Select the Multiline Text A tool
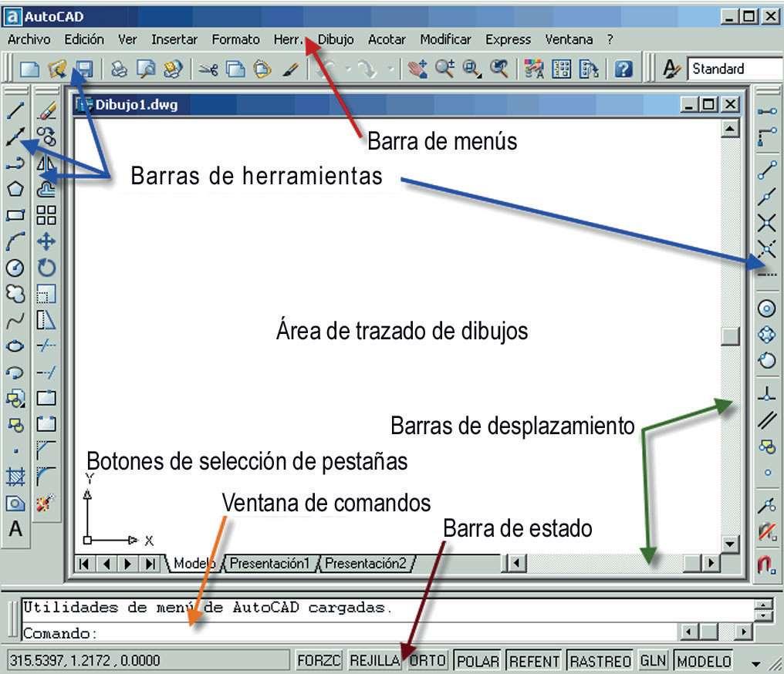The image size is (784, 674). (x=15, y=528)
